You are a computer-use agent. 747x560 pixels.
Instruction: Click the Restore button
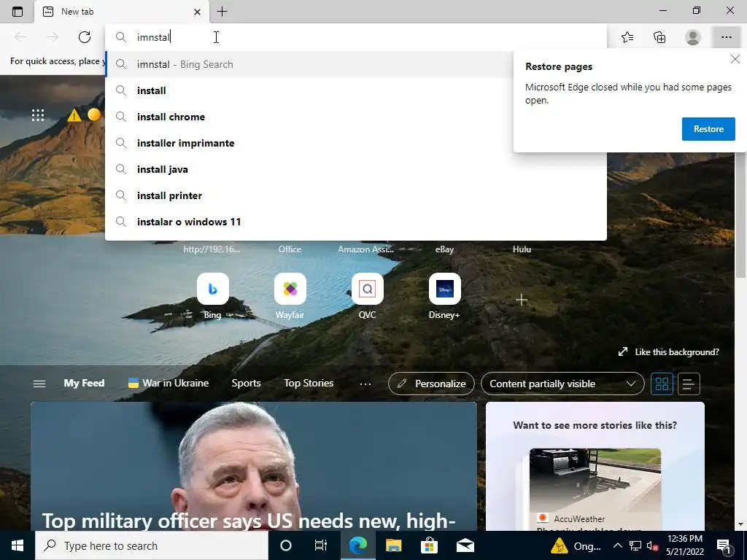coord(708,129)
